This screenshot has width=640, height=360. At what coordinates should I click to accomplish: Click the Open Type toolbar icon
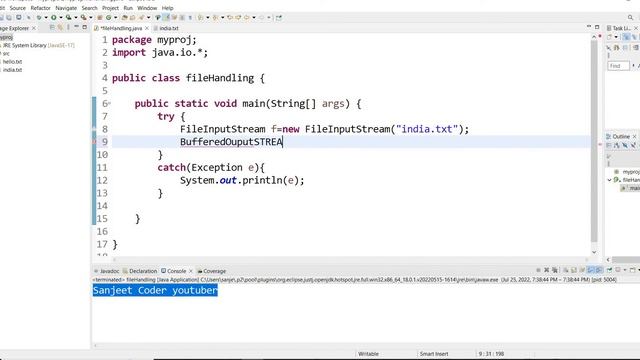[124, 18]
